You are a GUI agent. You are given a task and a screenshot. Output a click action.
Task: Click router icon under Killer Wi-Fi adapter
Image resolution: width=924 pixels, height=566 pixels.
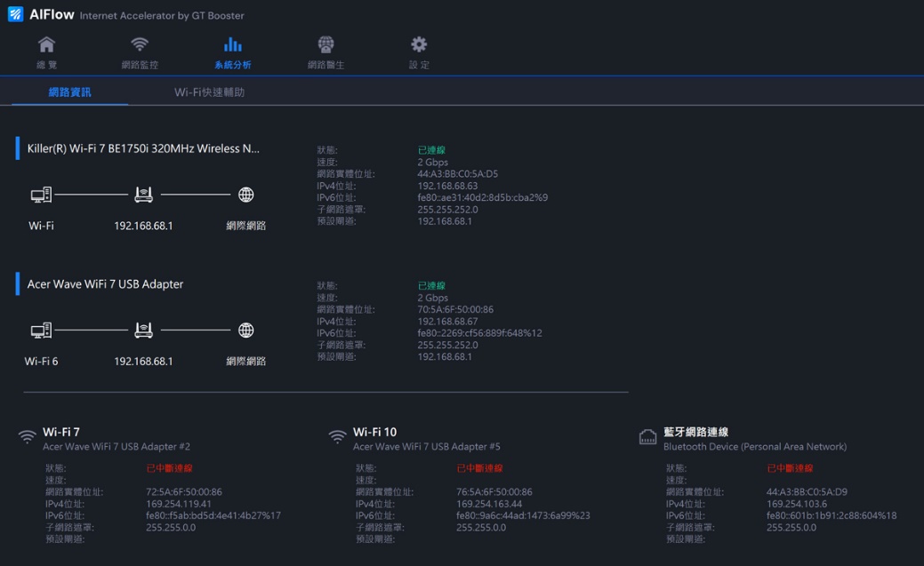tap(143, 195)
